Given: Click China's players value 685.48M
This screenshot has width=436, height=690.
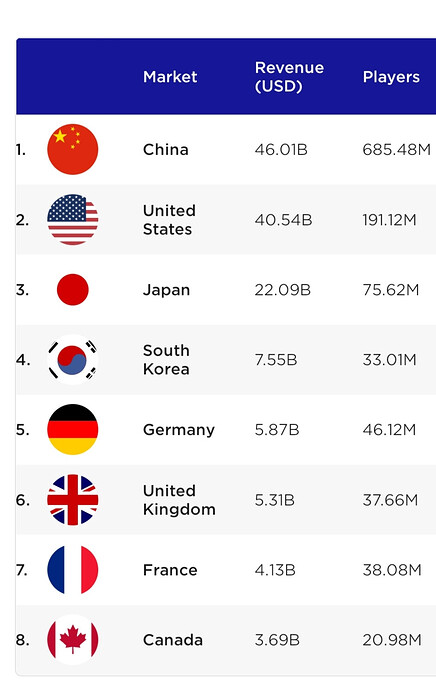Looking at the screenshot, I should point(396,150).
